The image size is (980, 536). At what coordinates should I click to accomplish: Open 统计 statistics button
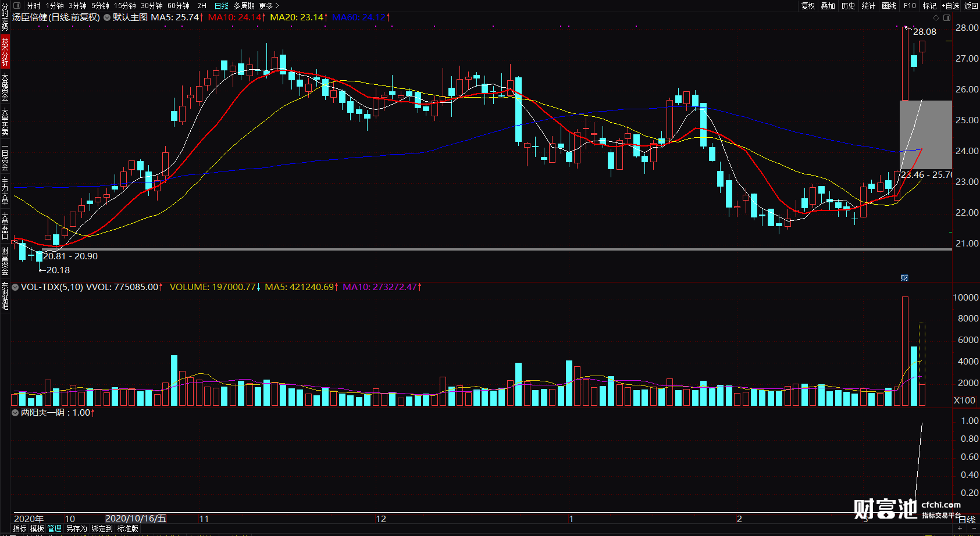point(868,6)
